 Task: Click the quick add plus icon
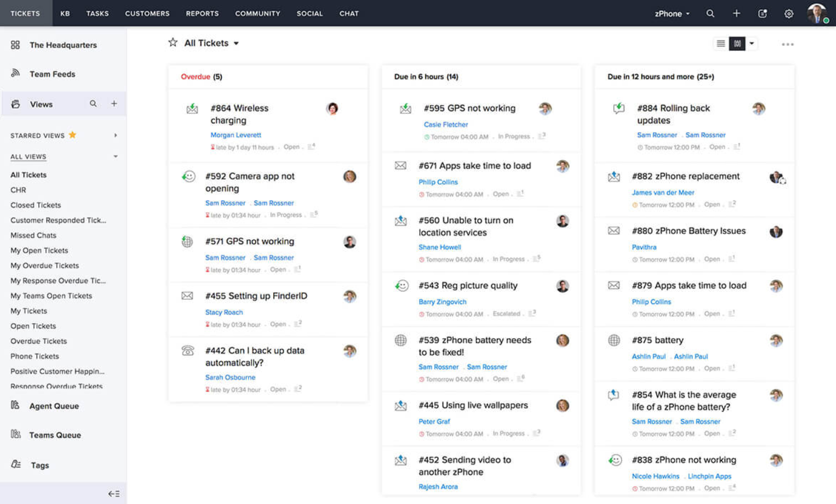click(x=736, y=13)
